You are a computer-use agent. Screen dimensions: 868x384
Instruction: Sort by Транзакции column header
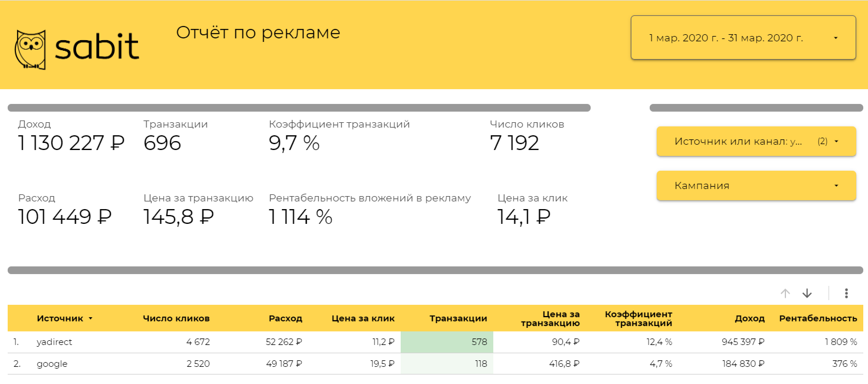[458, 318]
